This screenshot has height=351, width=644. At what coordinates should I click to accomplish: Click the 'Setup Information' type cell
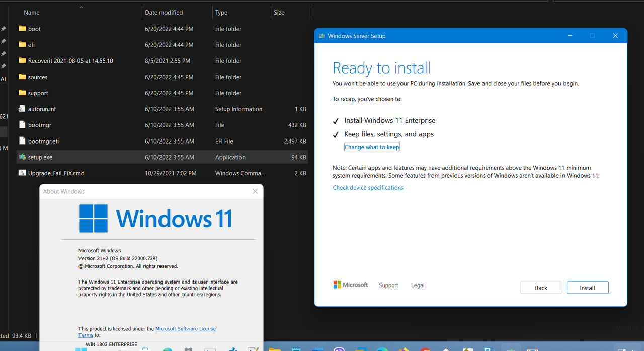pyautogui.click(x=239, y=109)
